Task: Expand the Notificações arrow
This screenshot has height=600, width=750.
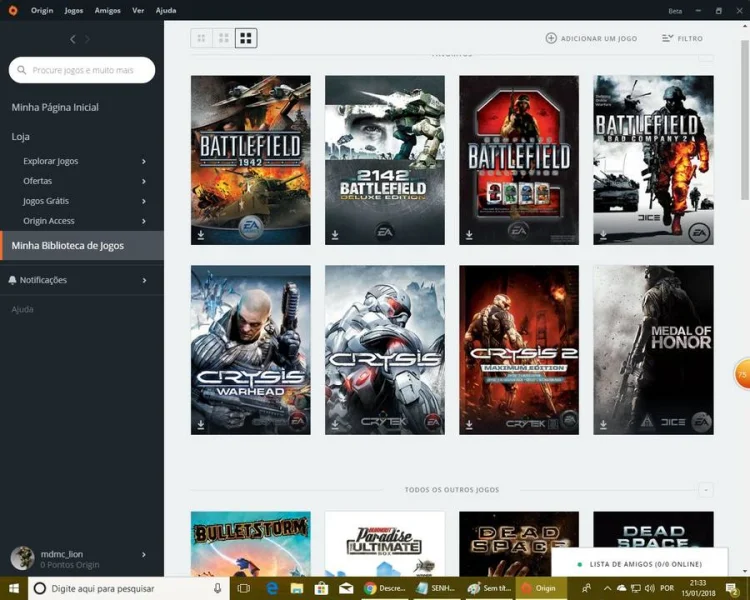Action: pyautogui.click(x=144, y=280)
